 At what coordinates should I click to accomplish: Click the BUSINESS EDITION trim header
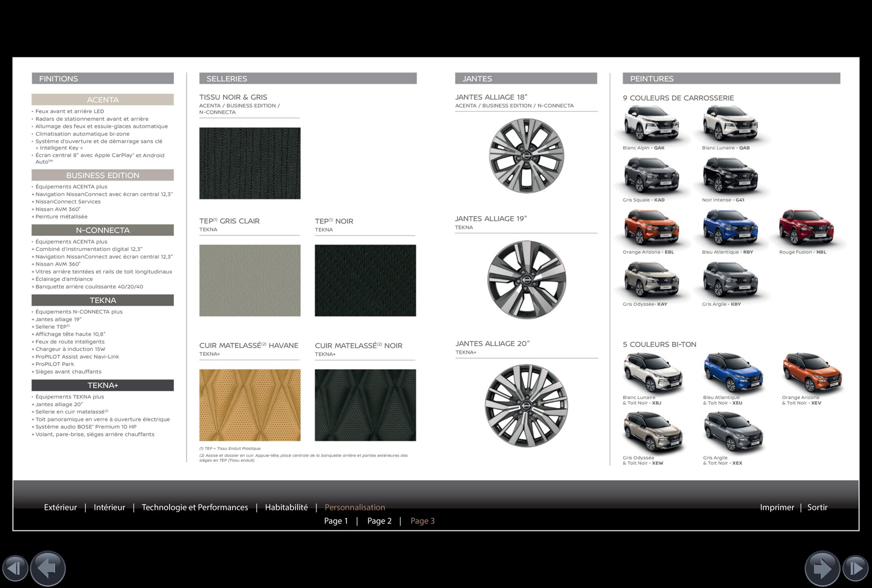coord(103,175)
